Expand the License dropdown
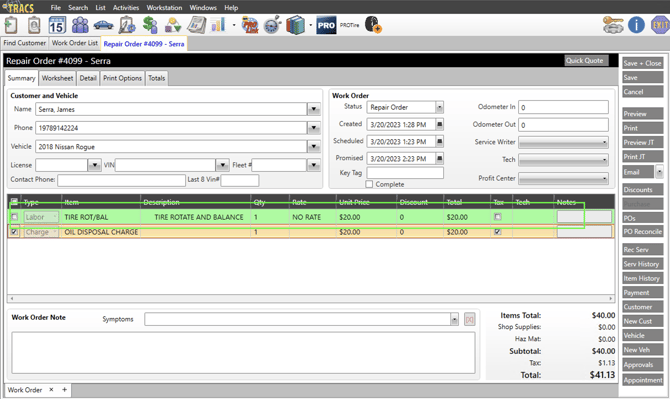This screenshot has width=670, height=399. click(x=94, y=165)
